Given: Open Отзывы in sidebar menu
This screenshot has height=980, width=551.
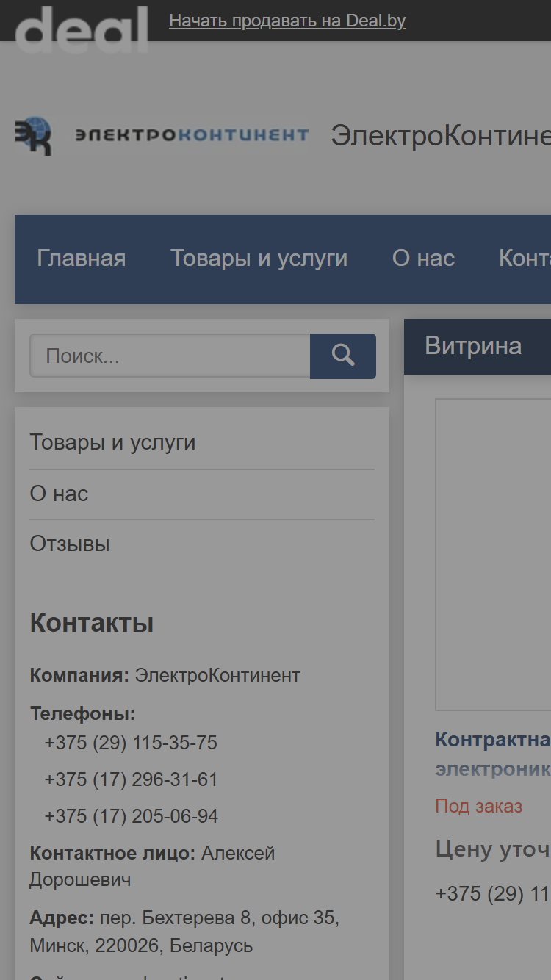Looking at the screenshot, I should [70, 544].
